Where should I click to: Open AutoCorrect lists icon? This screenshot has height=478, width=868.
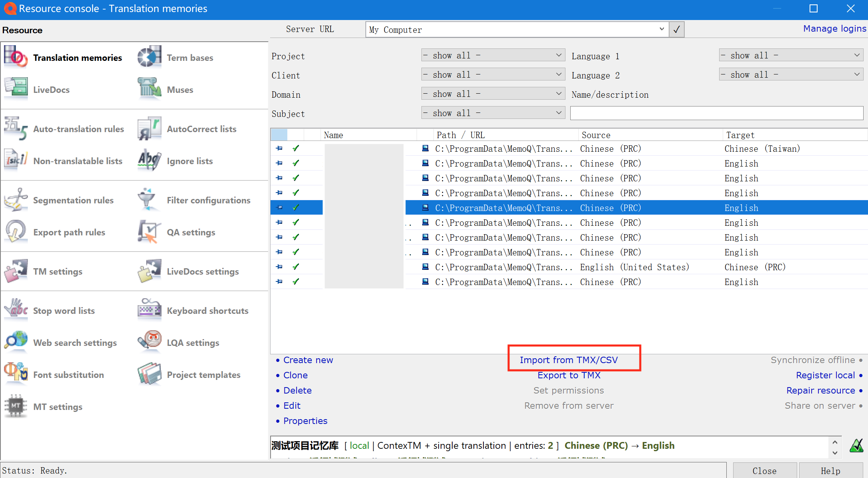point(149,129)
